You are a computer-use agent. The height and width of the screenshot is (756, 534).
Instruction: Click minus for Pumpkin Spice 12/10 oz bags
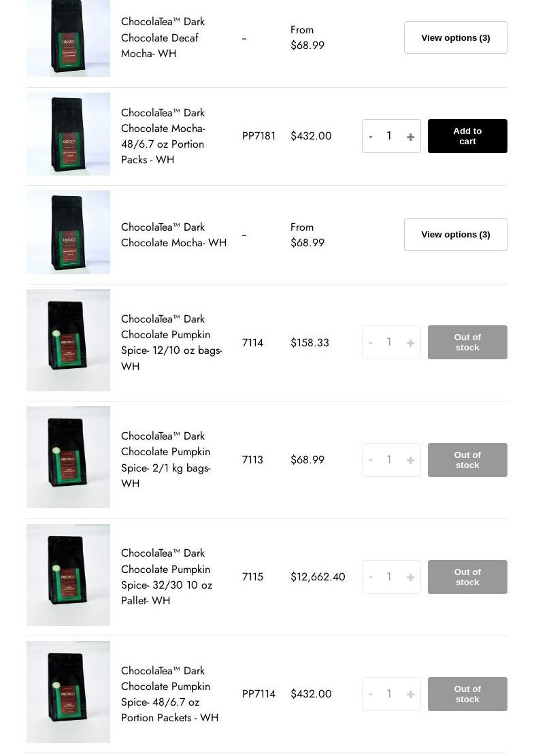click(x=371, y=343)
